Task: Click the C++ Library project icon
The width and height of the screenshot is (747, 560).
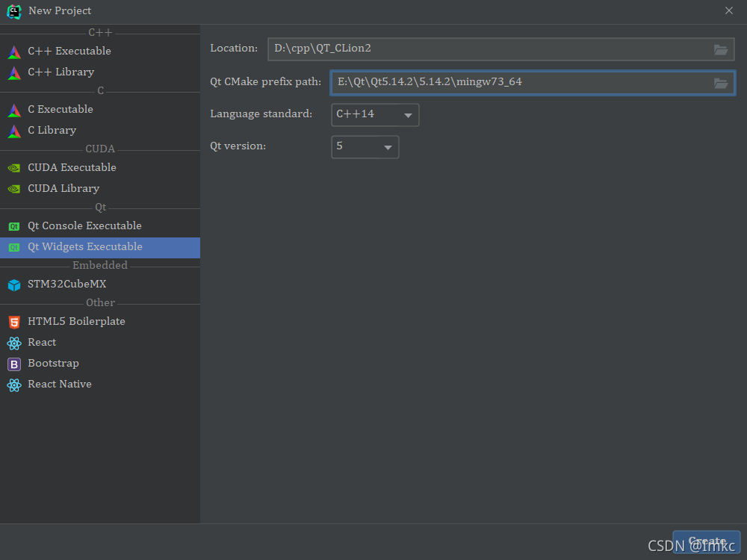Action: [x=14, y=72]
